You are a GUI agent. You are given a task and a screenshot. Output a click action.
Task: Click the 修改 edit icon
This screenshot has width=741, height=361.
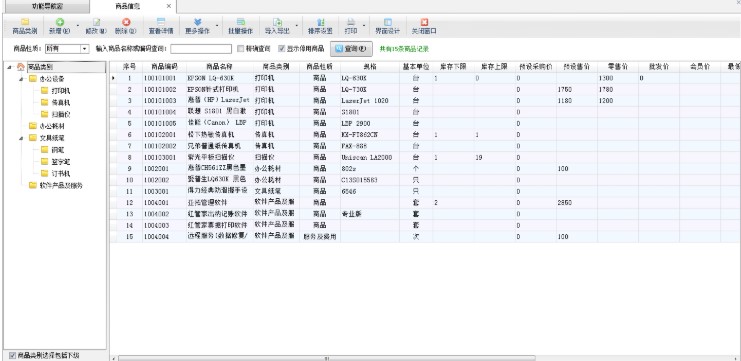click(x=96, y=22)
